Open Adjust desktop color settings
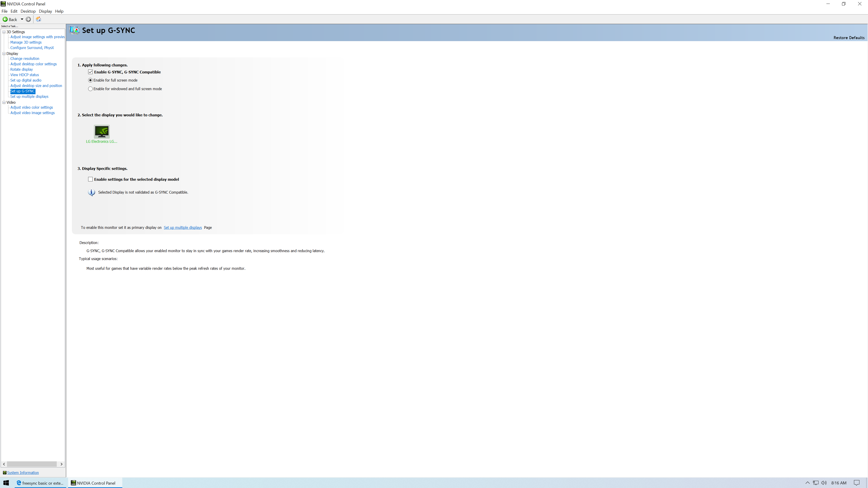Image resolution: width=868 pixels, height=488 pixels. pyautogui.click(x=33, y=64)
